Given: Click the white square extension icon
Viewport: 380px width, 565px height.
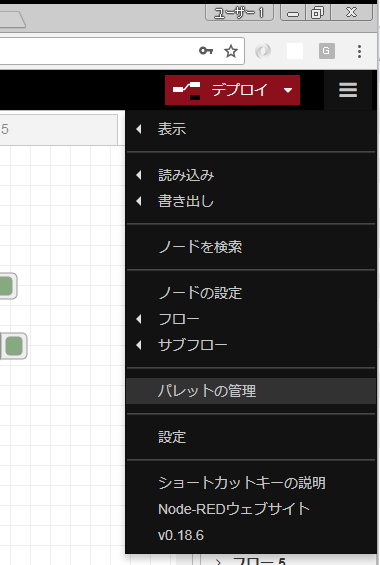Looking at the screenshot, I should pos(295,51).
